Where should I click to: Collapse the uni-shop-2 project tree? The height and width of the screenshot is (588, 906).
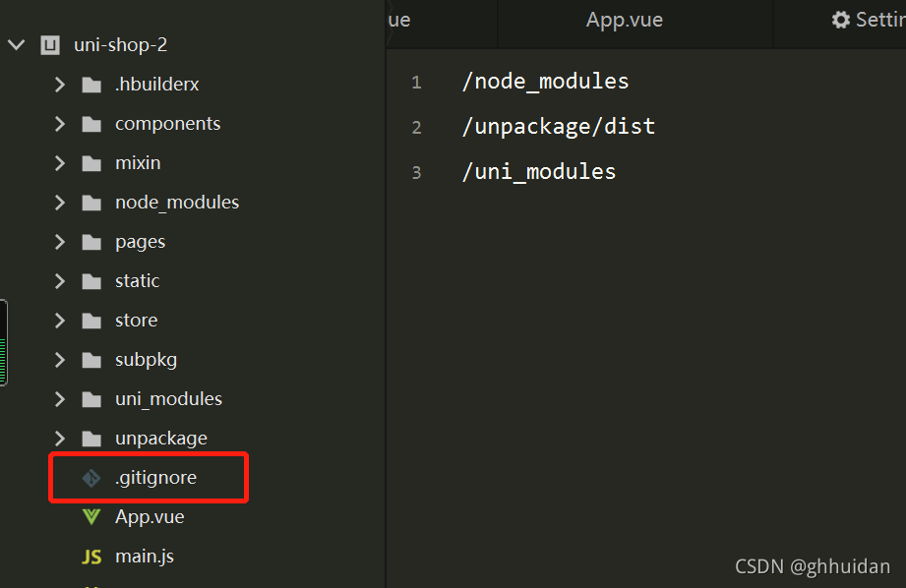coord(17,44)
